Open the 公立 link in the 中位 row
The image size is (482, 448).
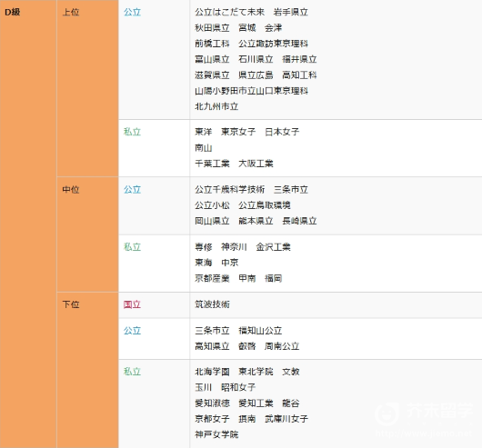132,189
